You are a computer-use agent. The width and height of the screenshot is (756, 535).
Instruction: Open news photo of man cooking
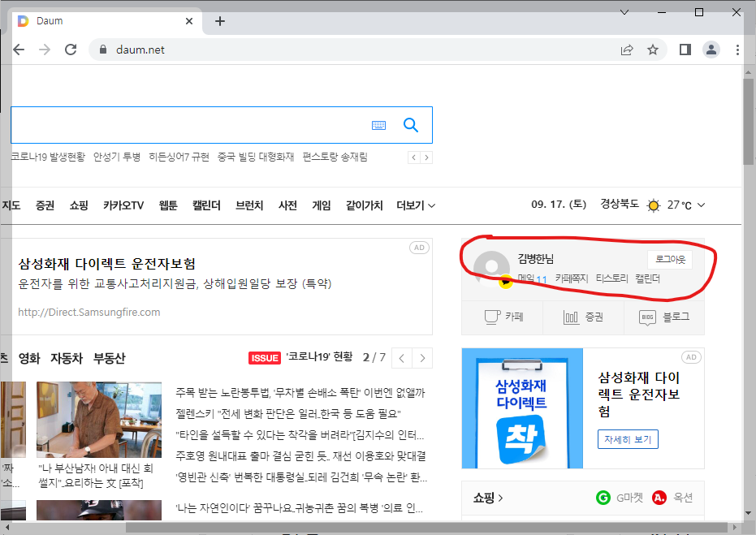[99, 420]
